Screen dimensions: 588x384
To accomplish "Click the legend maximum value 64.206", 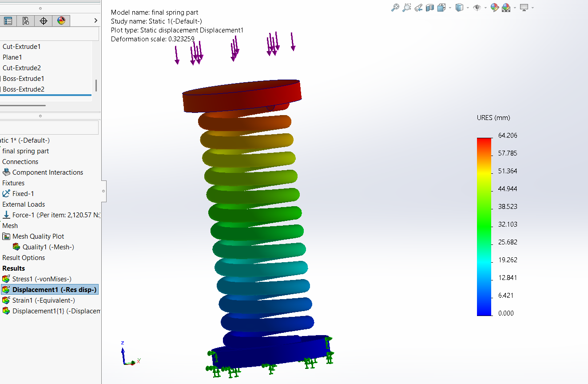I will (508, 136).
